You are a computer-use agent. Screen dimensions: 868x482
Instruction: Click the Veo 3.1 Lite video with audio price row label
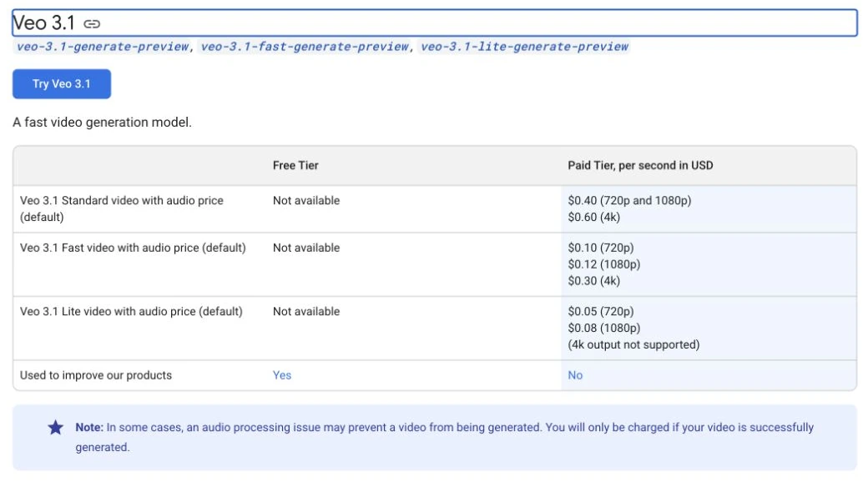coord(131,312)
